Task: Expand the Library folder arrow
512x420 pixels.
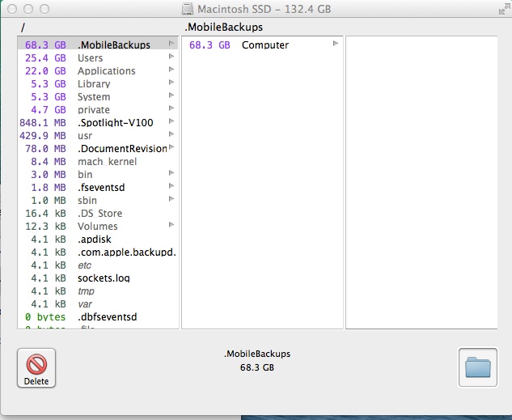Action: 171,83
